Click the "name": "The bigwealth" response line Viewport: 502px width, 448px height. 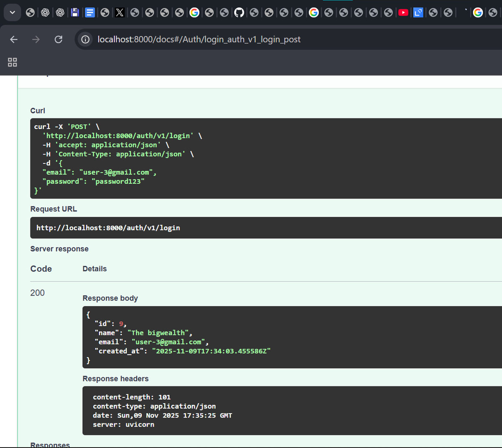(143, 333)
